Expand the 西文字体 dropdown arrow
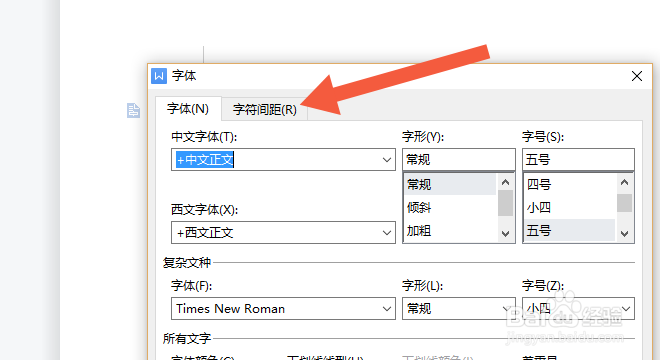Viewport: 660px width, 360px height. (386, 232)
